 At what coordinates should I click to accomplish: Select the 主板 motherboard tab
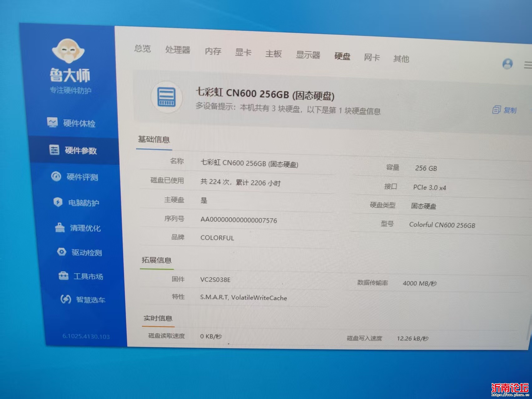point(273,54)
